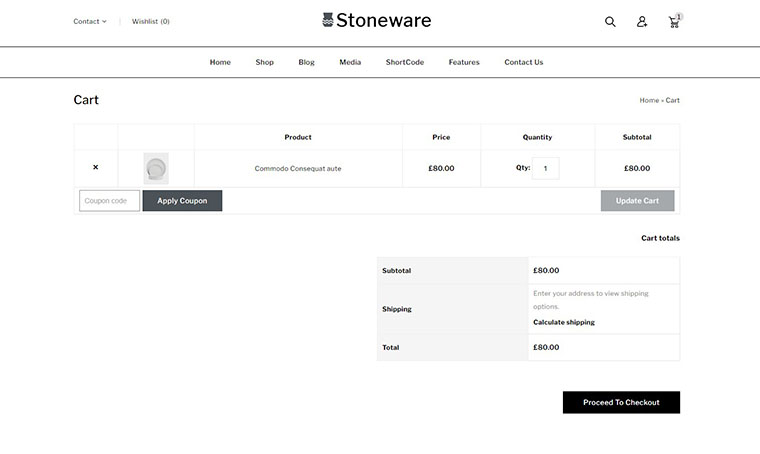Expand the Contact dropdown
Viewport: 760px width, 454px height.
(x=89, y=21)
